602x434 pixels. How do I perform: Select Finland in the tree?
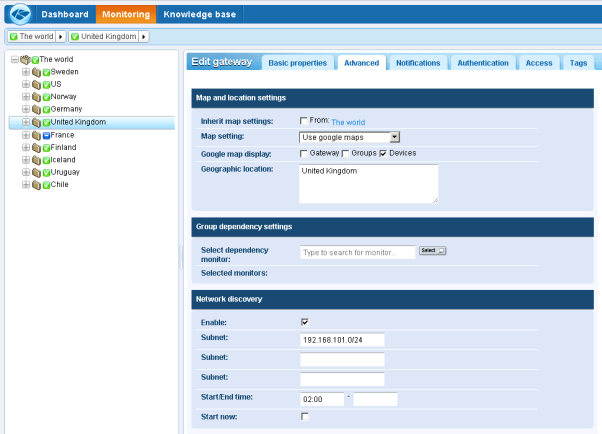63,147
